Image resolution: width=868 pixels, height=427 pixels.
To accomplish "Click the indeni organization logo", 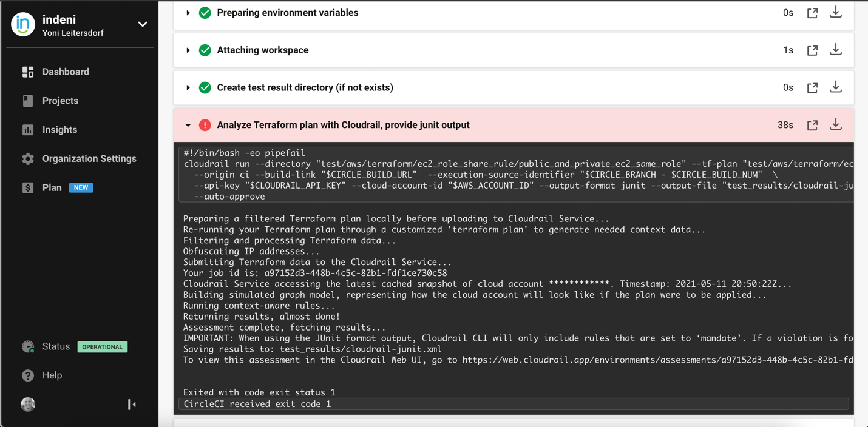I will [x=23, y=24].
